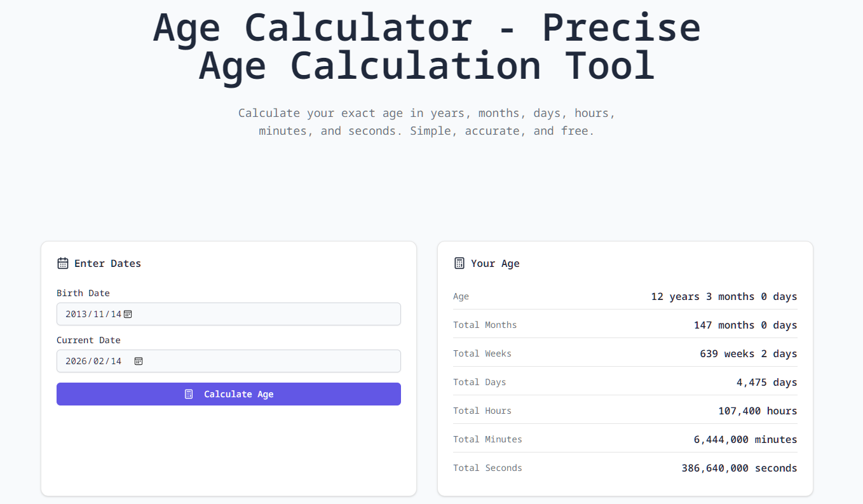The image size is (863, 504).
Task: Click the 639 weeks 2 days value
Action: (748, 354)
